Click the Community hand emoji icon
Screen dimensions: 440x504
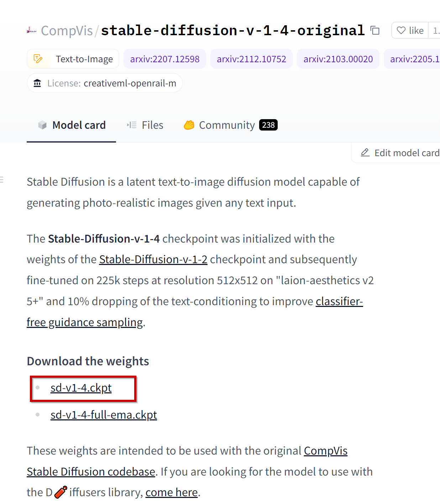click(x=189, y=125)
